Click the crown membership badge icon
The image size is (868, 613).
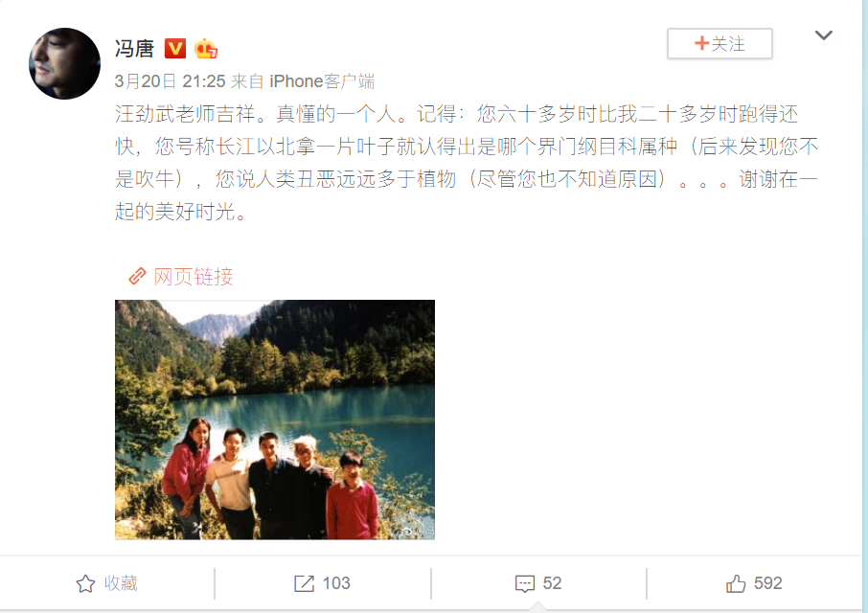point(205,49)
